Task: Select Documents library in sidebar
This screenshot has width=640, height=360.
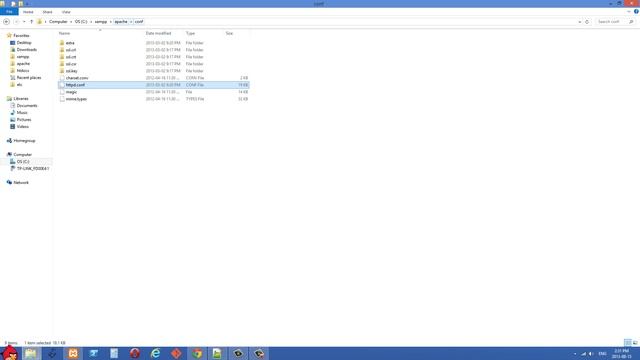Action: pos(27,105)
